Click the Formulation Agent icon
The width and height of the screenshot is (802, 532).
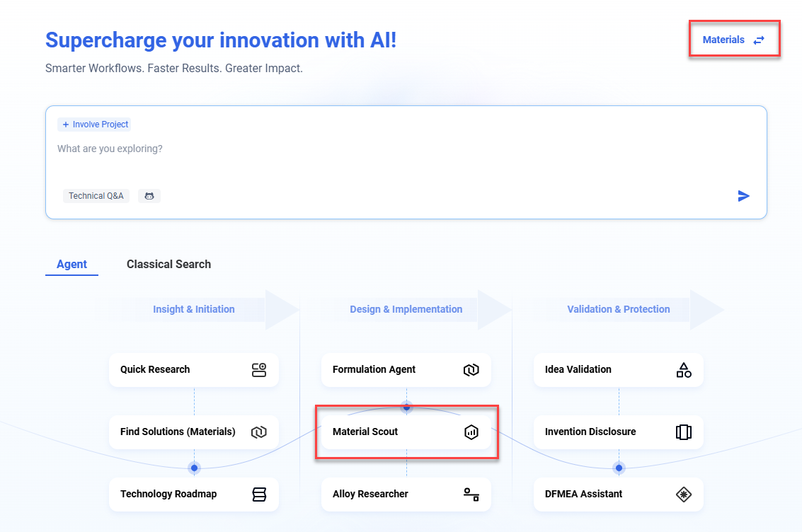[471, 369]
